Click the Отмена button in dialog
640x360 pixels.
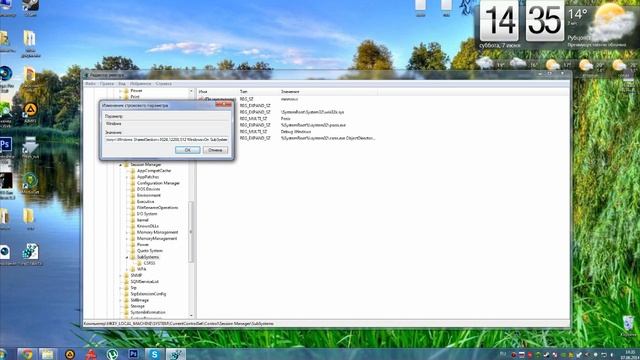[215, 150]
